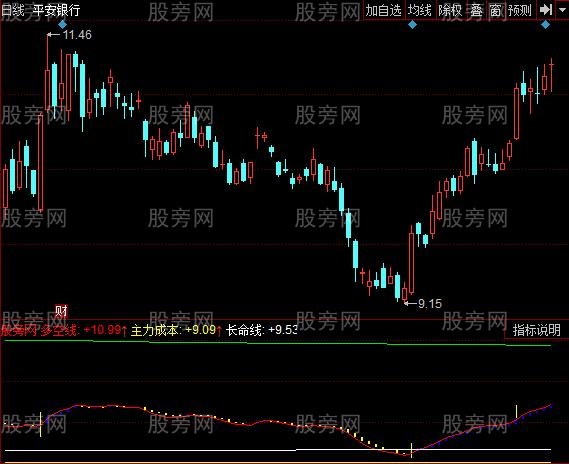The image size is (569, 464).
Task: Toggle the 均线 moving average display
Action: (x=419, y=10)
